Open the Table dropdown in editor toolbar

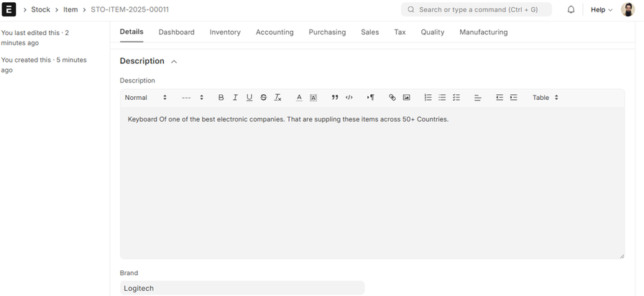pyautogui.click(x=545, y=98)
